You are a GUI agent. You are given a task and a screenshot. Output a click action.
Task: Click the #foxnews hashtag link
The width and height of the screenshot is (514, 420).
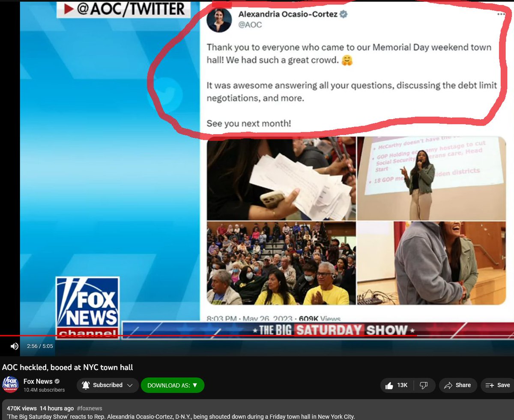point(89,408)
